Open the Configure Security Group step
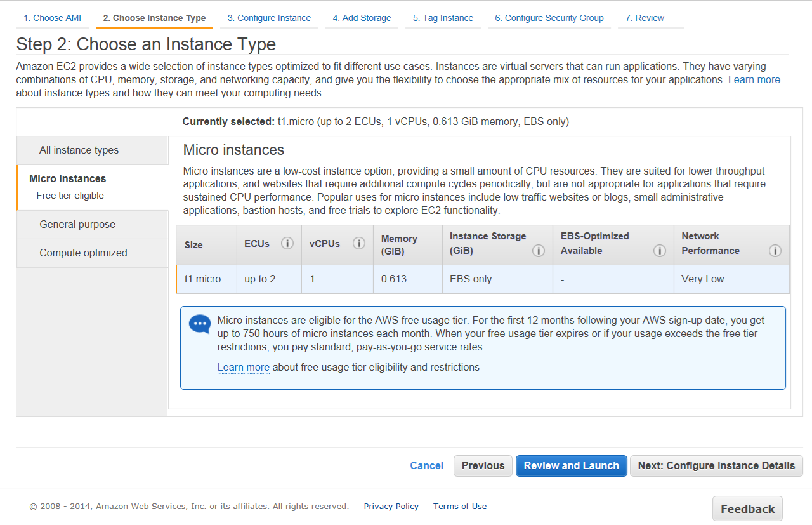 [549, 18]
